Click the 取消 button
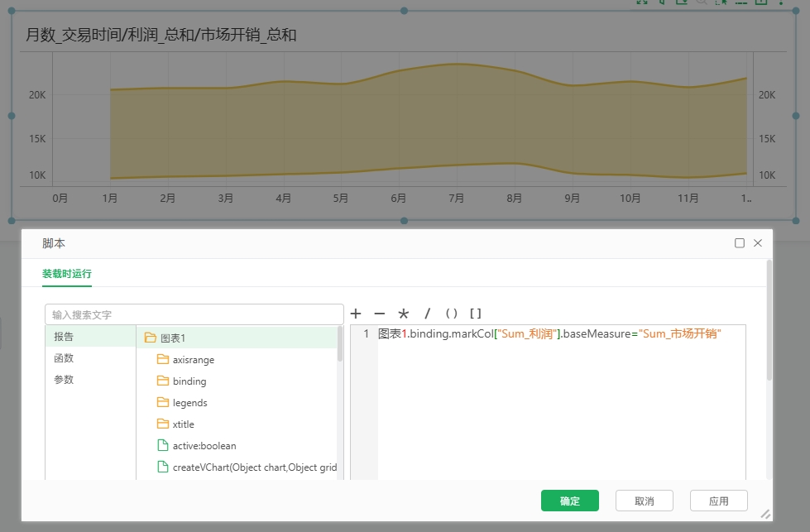Image resolution: width=810 pixels, height=532 pixels. [645, 501]
